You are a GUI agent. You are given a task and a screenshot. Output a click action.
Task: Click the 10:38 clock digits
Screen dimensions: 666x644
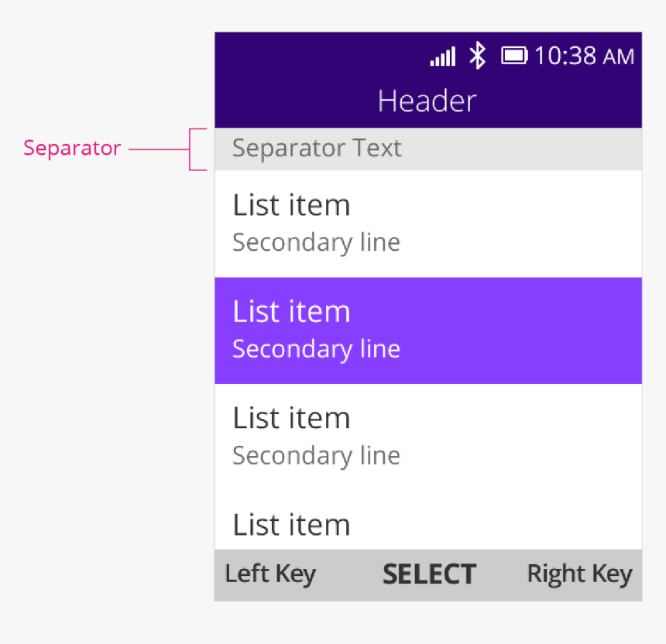pos(565,56)
